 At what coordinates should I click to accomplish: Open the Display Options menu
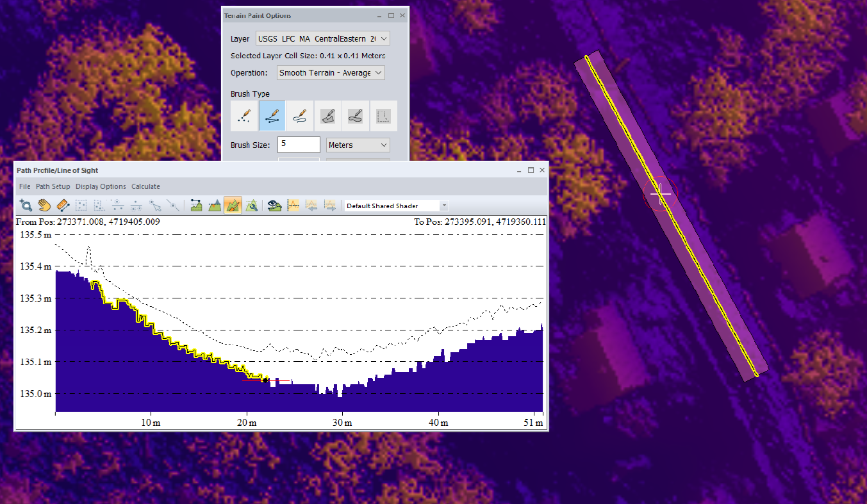[101, 186]
